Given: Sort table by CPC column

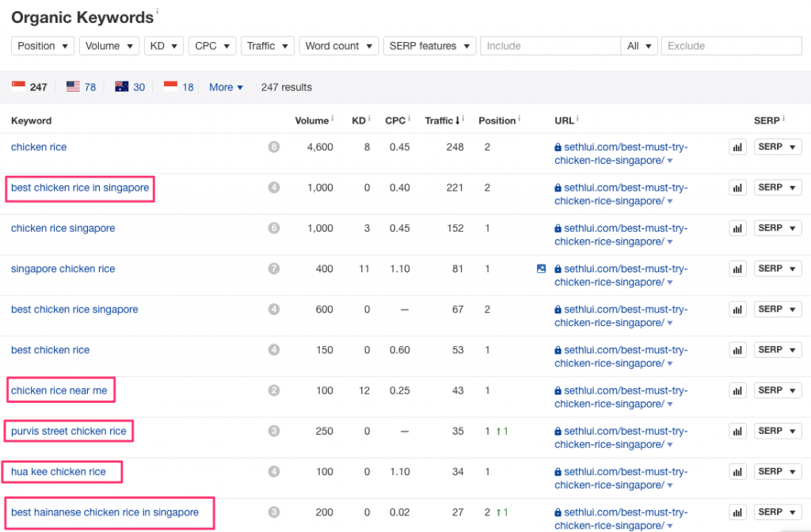Looking at the screenshot, I should coord(395,120).
